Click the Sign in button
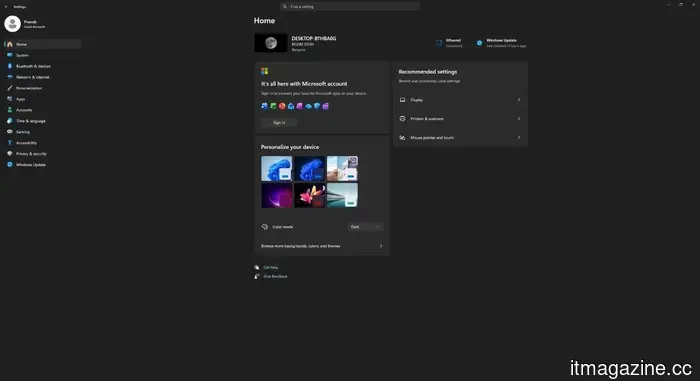 point(279,122)
